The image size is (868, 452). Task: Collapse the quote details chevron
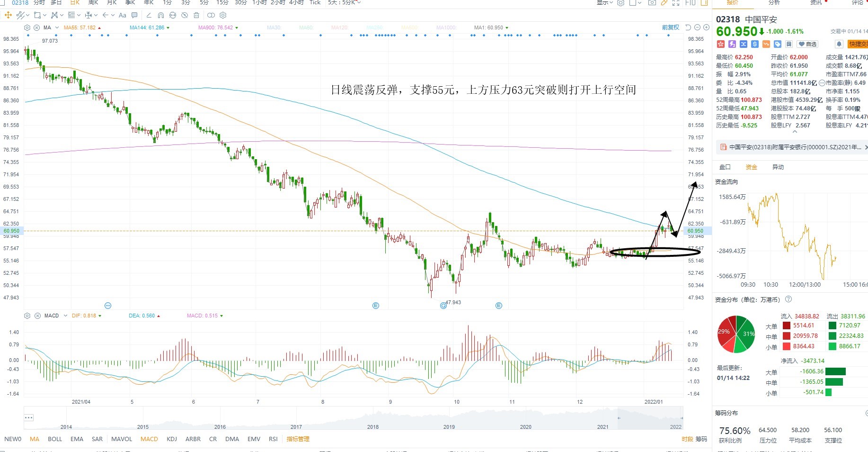(x=795, y=132)
